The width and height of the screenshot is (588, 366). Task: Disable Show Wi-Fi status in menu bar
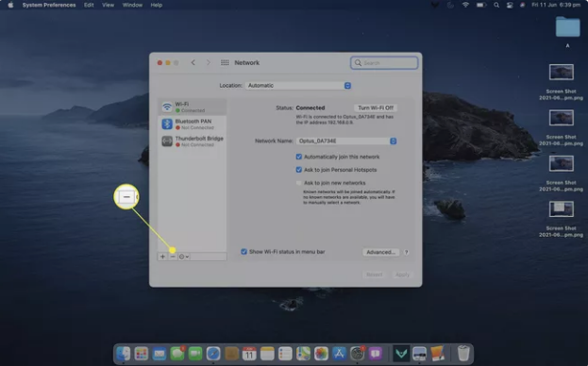(244, 252)
